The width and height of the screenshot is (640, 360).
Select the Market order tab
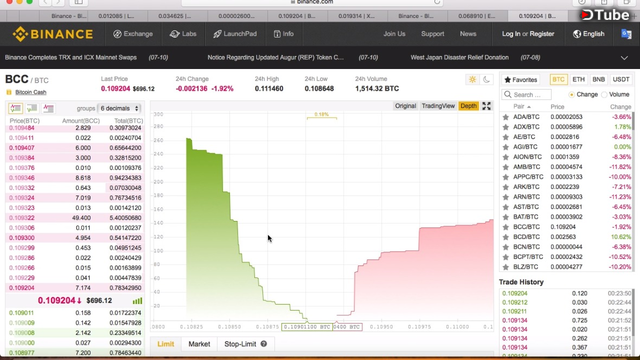click(x=199, y=344)
